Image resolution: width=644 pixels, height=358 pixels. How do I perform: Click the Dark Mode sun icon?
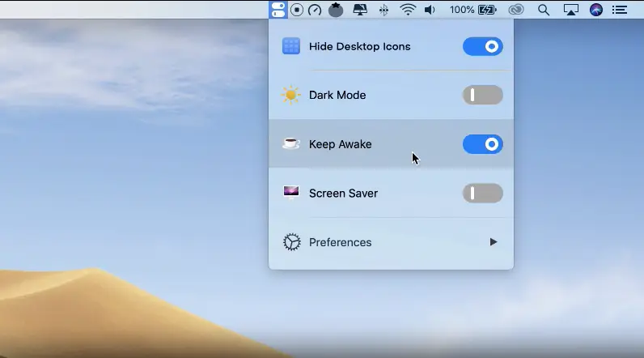290,95
